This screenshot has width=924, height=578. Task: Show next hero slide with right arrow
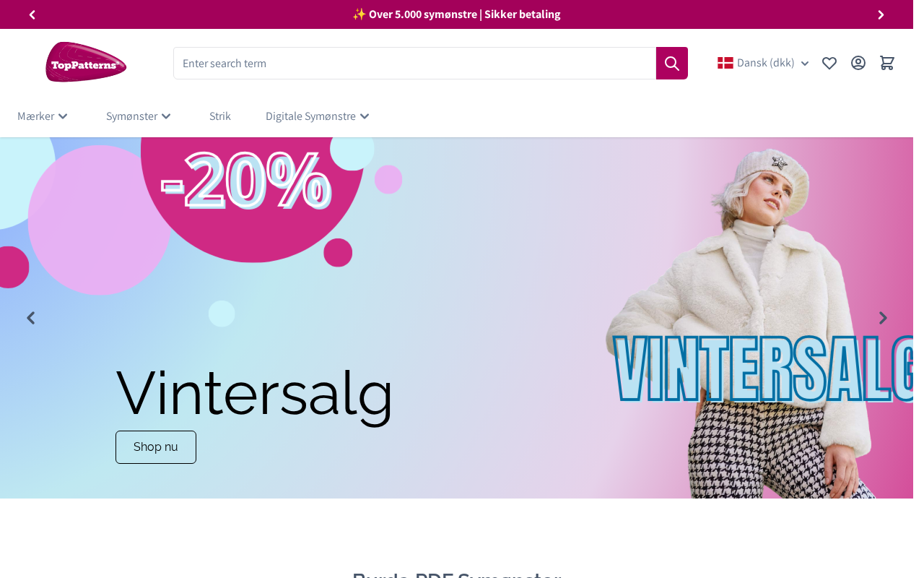pyautogui.click(x=883, y=318)
